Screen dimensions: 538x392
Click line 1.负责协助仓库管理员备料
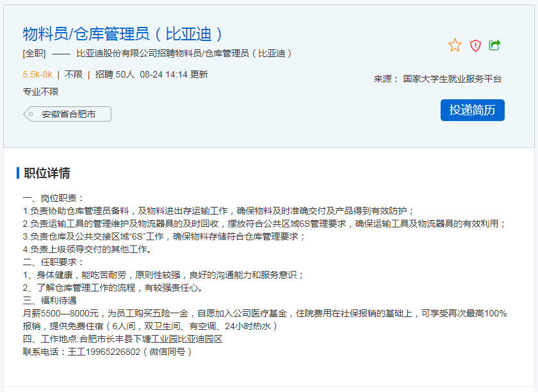coord(219,211)
